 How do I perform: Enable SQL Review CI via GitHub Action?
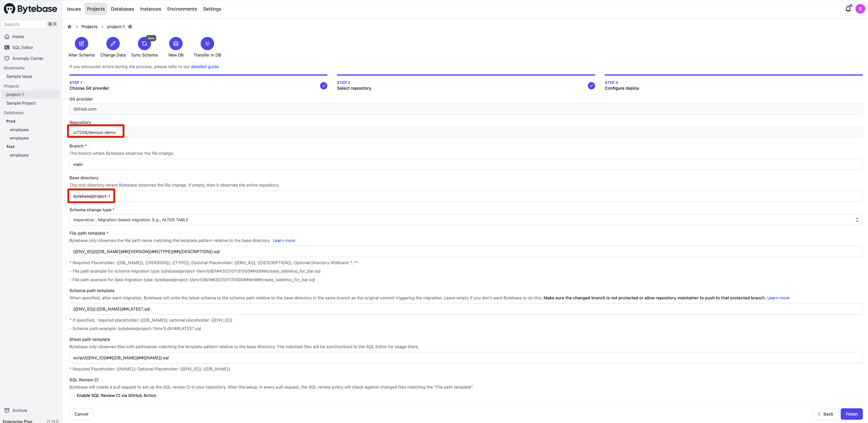(x=72, y=395)
